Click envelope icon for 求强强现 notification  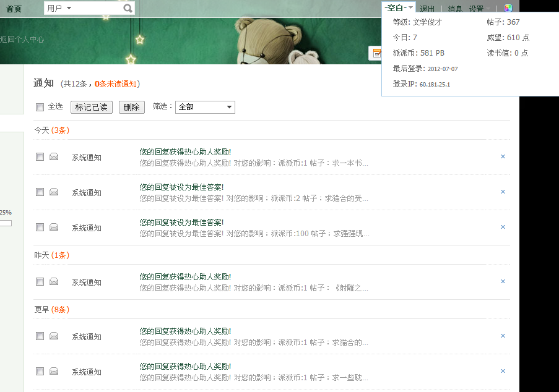[54, 227]
